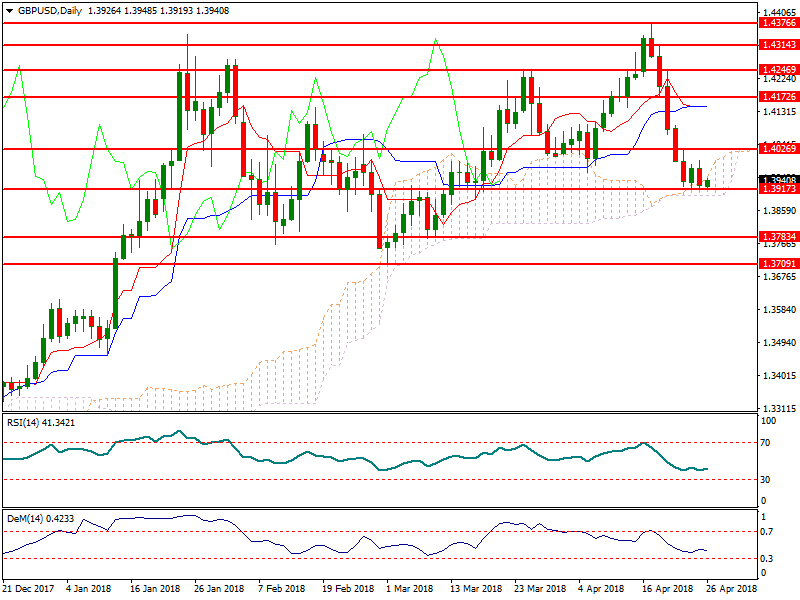Image resolution: width=800 pixels, height=600 pixels.
Task: Select the 1.37091 red support price label
Action: click(x=778, y=264)
